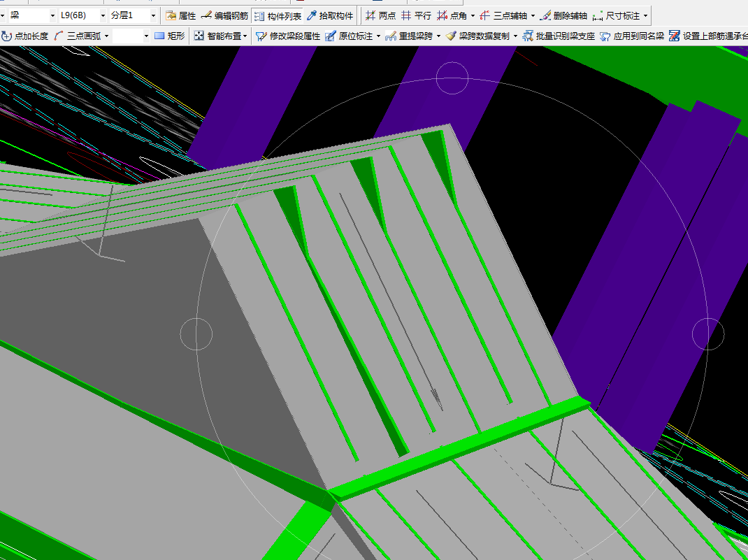Click the 点角 point-angle axis tool
Screen dimensions: 748x560
(x=452, y=16)
